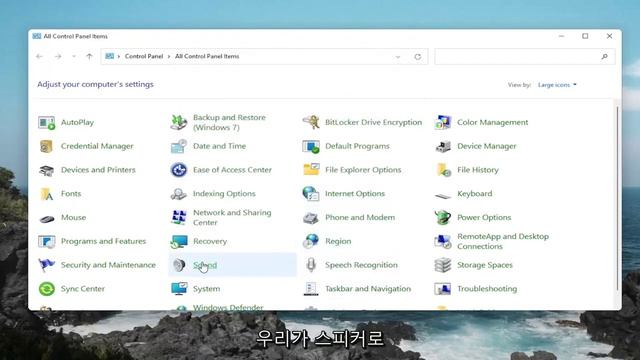Open the Programs and Features icon

(47, 241)
